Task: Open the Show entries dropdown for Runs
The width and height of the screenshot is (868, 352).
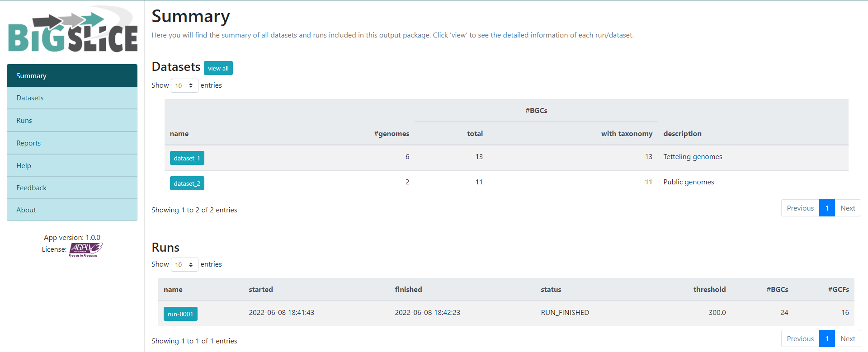Action: tap(184, 264)
